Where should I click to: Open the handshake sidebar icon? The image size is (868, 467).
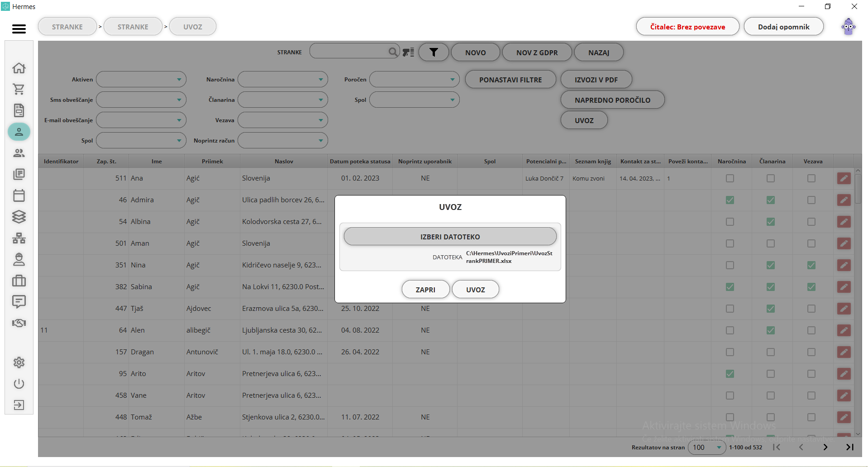pyautogui.click(x=19, y=323)
